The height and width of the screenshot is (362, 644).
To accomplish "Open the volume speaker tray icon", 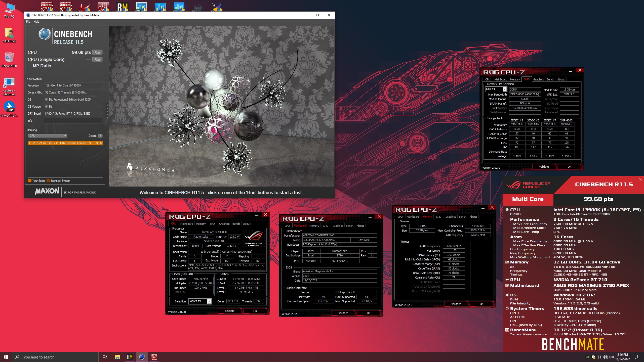I will [x=612, y=357].
